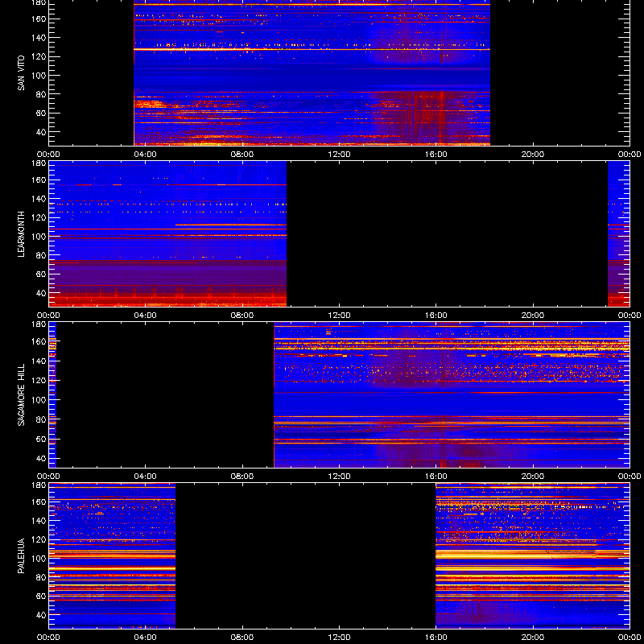The width and height of the screenshot is (644, 644).
Task: Select the 40 frequency tick on San Vito axis
Action: (42, 132)
